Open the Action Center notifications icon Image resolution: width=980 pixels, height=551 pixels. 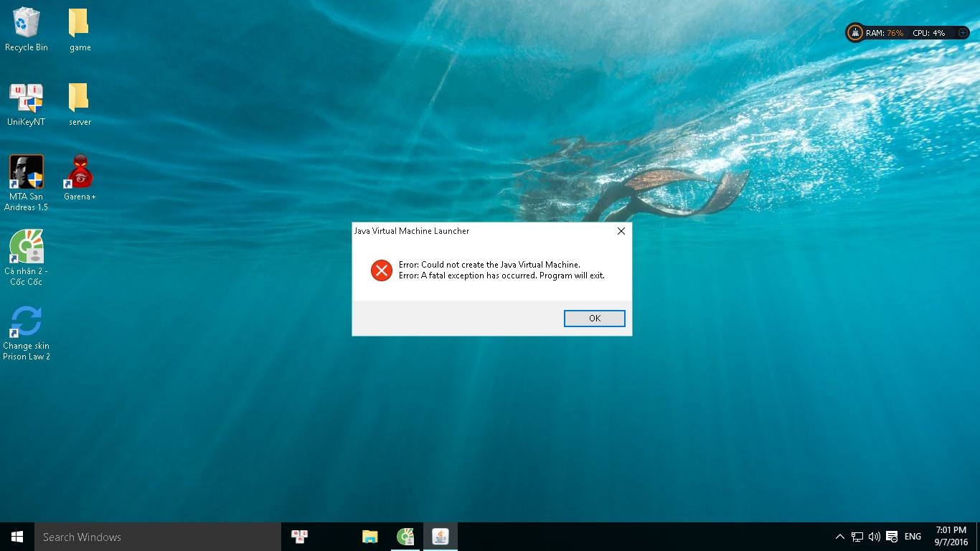[x=892, y=537]
